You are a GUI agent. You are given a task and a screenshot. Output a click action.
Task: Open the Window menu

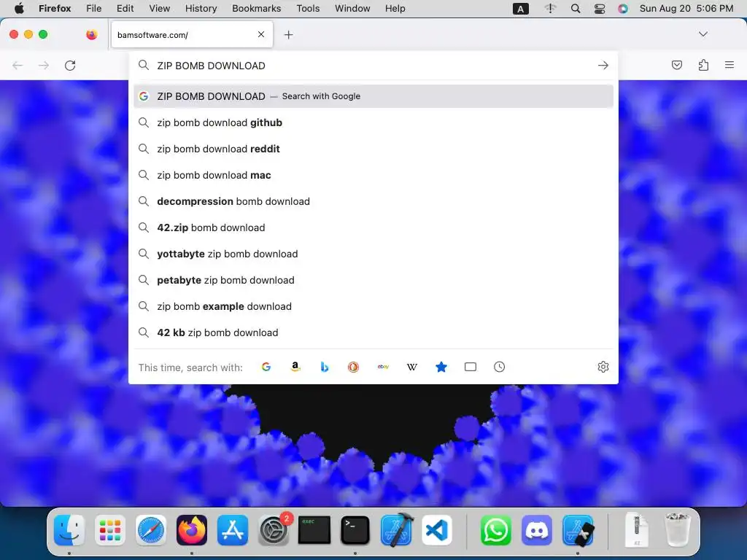tap(352, 8)
